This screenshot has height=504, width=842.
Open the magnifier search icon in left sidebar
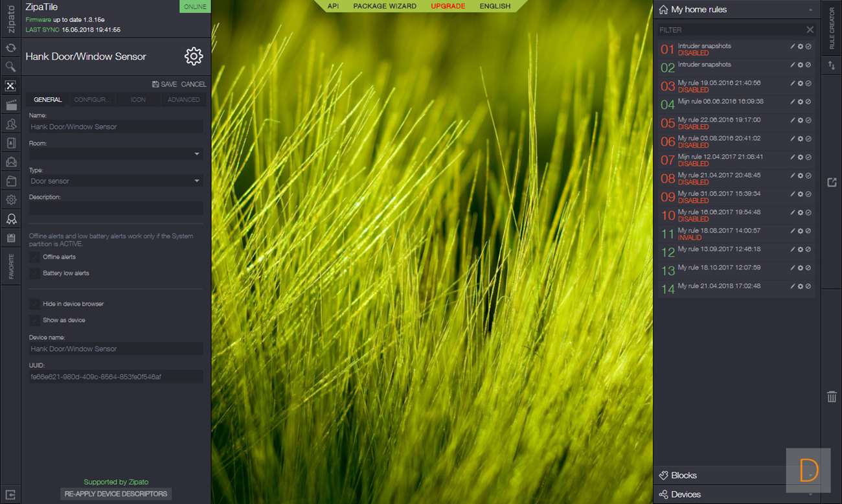pos(11,67)
